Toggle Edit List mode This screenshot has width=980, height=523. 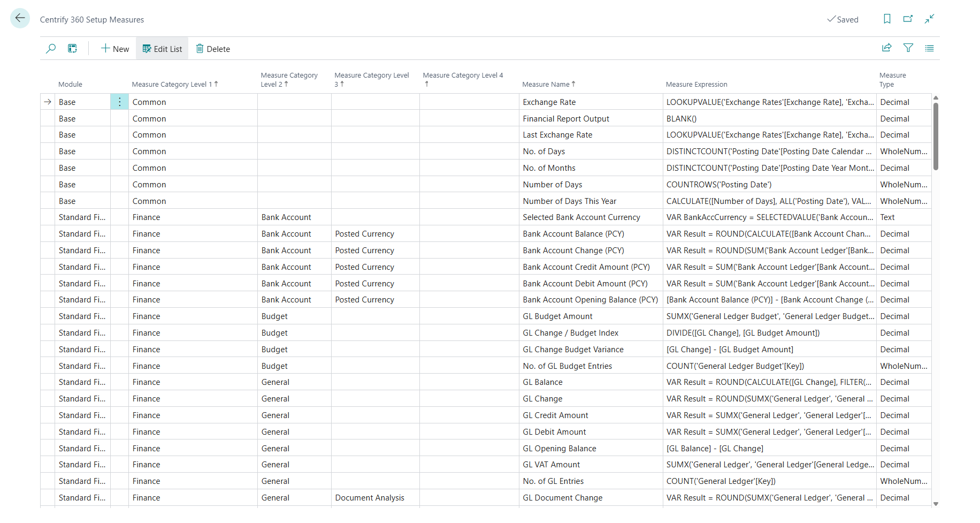click(162, 49)
